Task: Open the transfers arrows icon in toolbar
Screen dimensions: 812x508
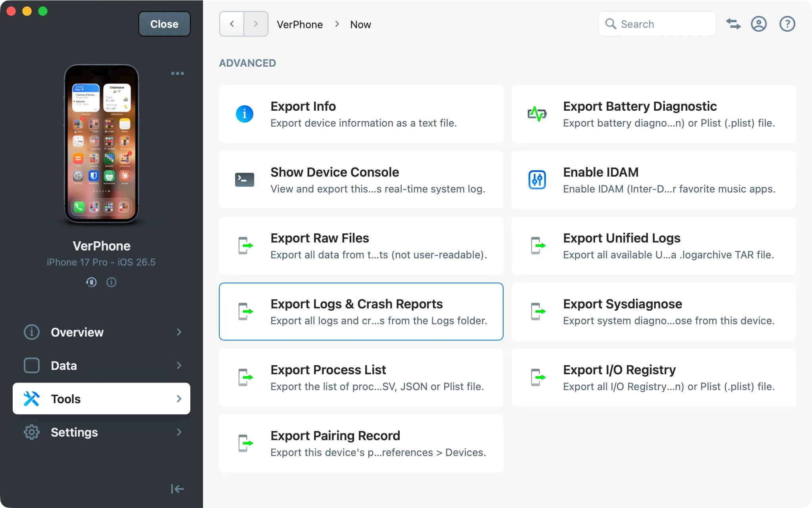Action: tap(733, 24)
